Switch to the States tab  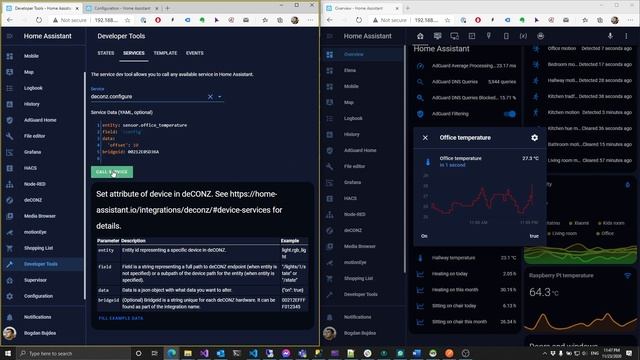tap(106, 53)
